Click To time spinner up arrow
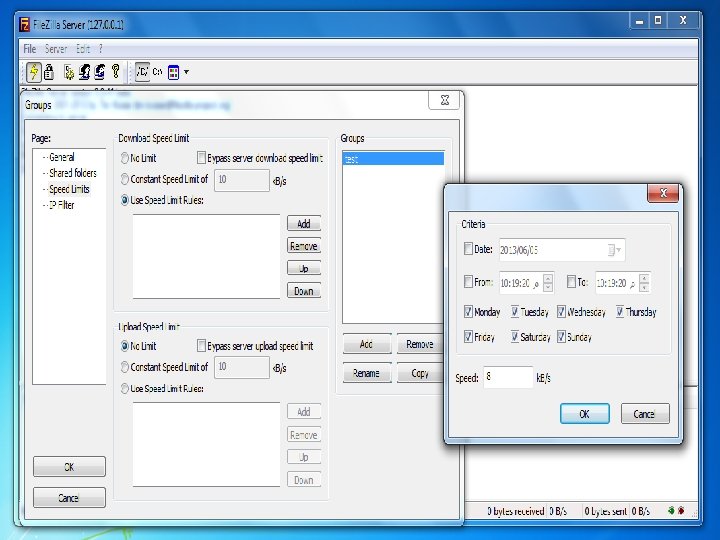This screenshot has height=540, width=720. click(644, 278)
